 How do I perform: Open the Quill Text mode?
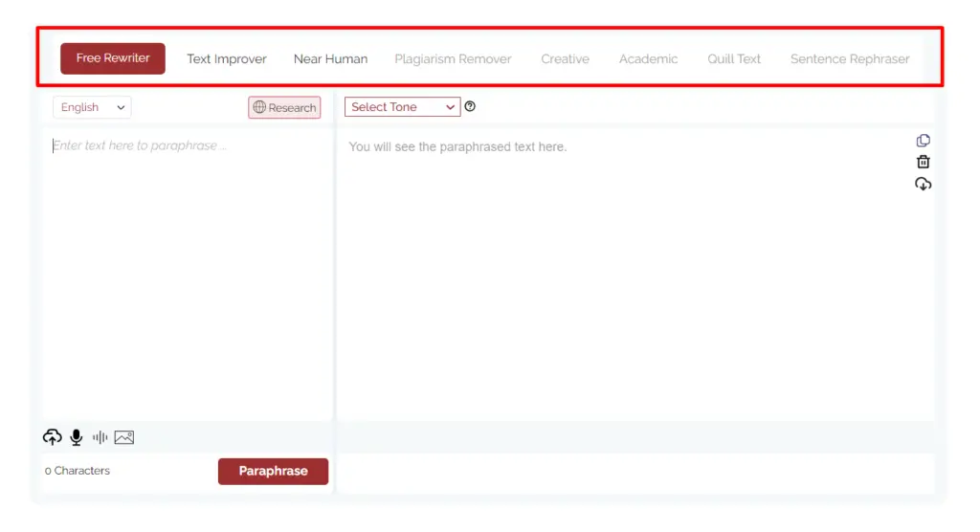[x=734, y=58]
